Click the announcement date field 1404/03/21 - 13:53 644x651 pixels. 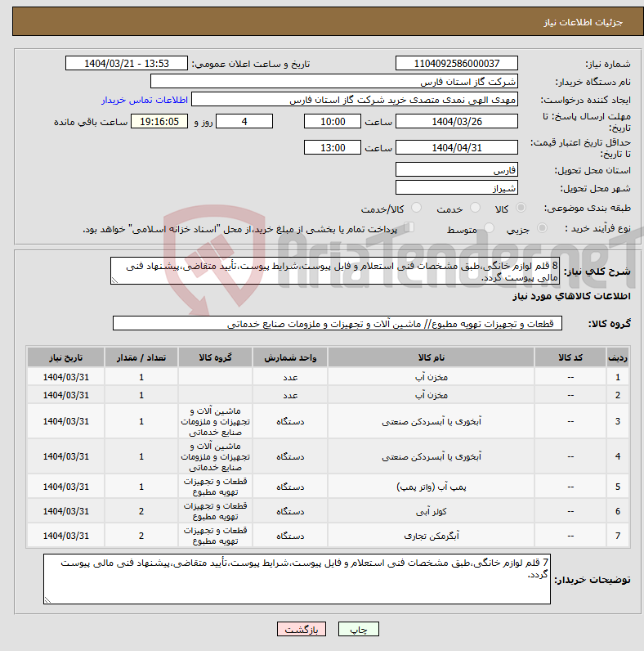(x=127, y=64)
